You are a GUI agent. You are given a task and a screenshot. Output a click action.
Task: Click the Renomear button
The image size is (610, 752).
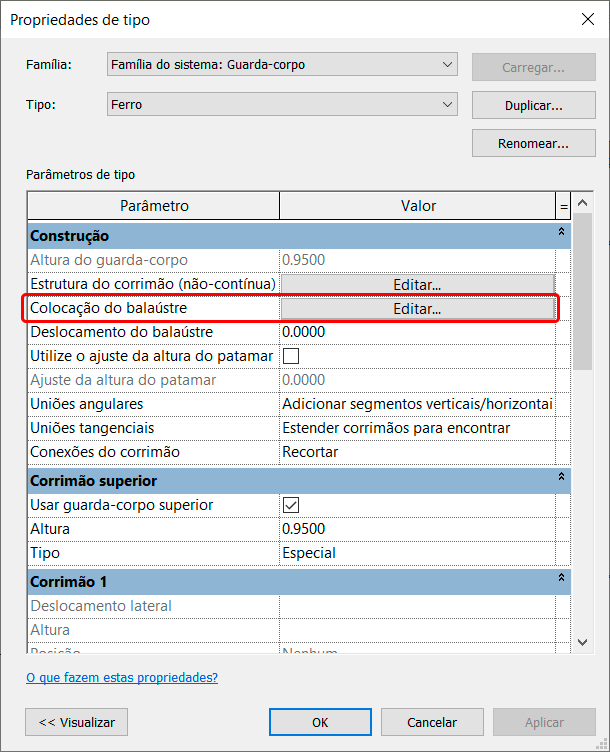pos(533,143)
